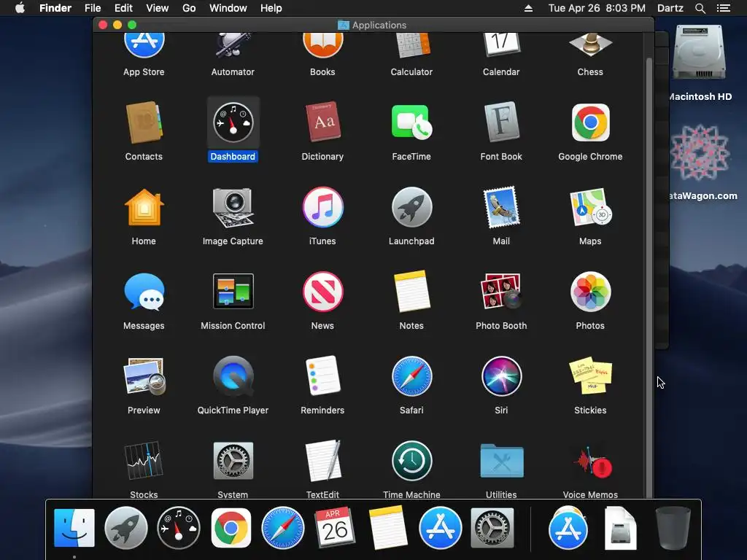This screenshot has height=560, width=747.
Task: Select Safari in the Applications window
Action: (x=411, y=376)
